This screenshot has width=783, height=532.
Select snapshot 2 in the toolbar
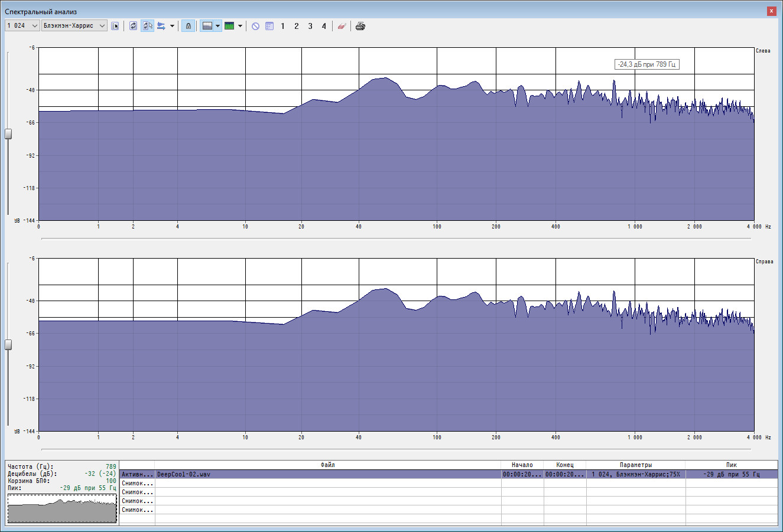coord(296,26)
